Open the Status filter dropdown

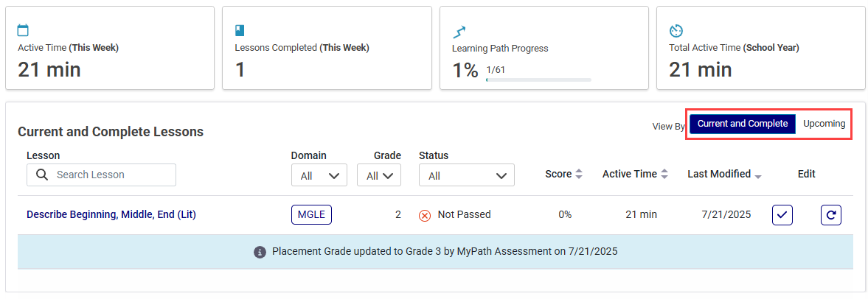coord(467,175)
